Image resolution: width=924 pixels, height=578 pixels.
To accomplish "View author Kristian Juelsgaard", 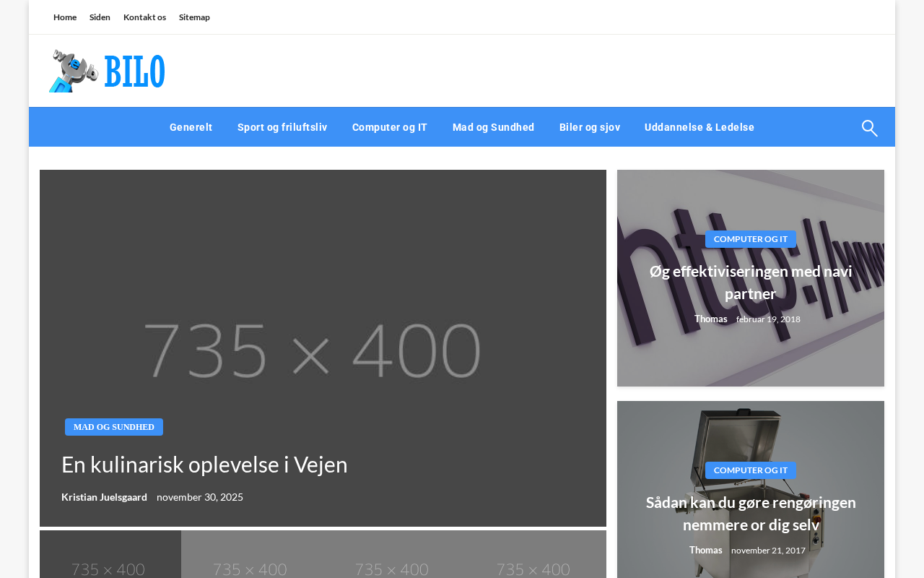I will [x=104, y=497].
